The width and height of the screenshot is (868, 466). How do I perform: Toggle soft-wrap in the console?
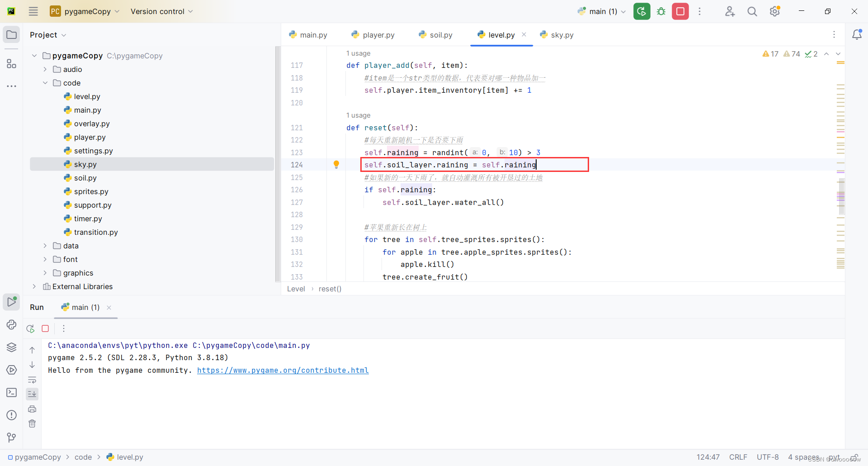[32, 380]
